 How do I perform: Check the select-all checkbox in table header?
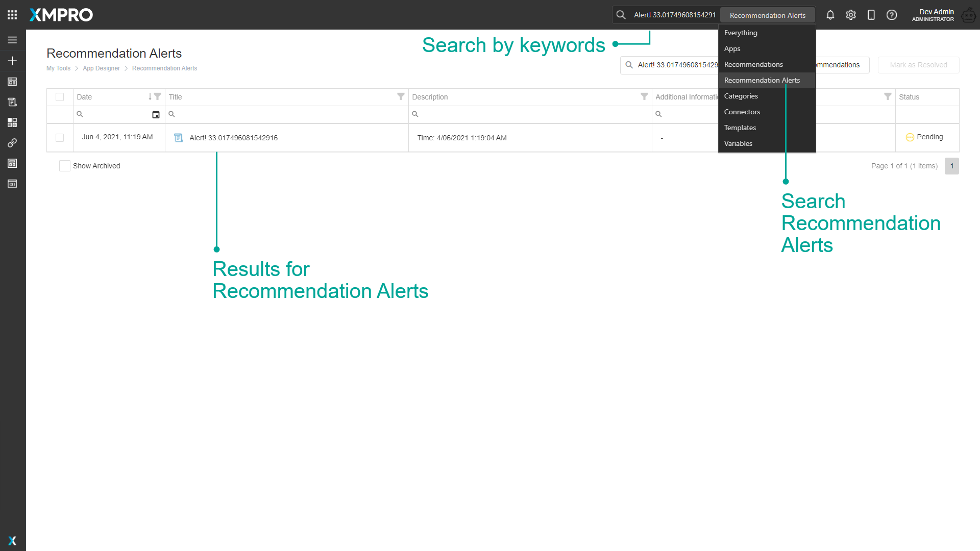coord(60,97)
